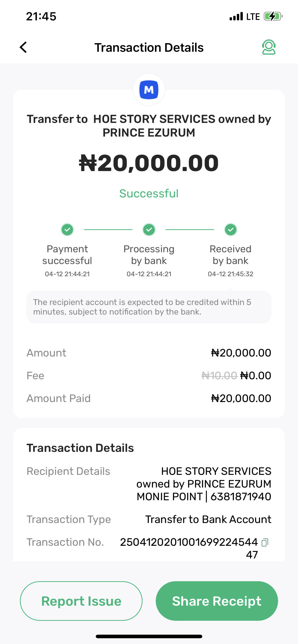Tap the Payment successful checkmark icon
This screenshot has width=298, height=644.
click(x=67, y=230)
